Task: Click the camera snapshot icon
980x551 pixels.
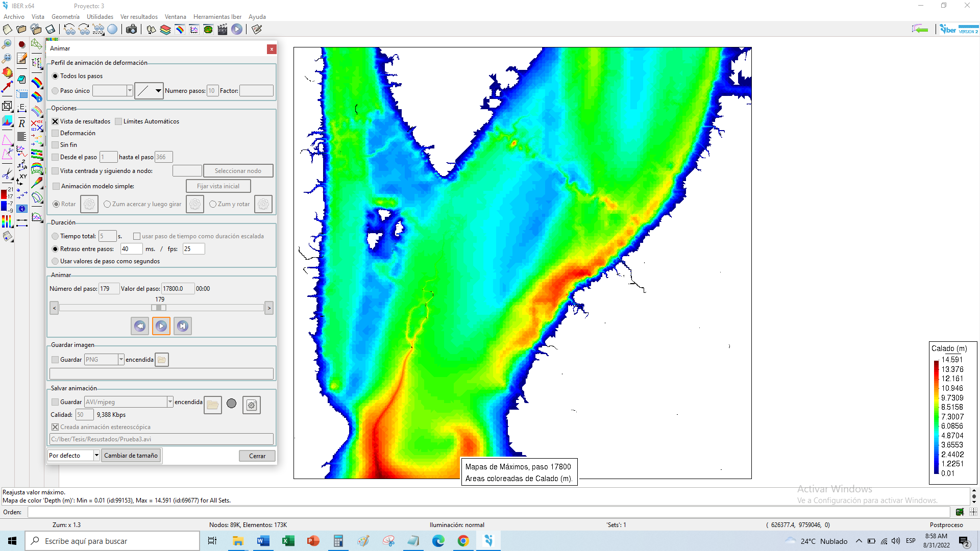Action: click(131, 30)
